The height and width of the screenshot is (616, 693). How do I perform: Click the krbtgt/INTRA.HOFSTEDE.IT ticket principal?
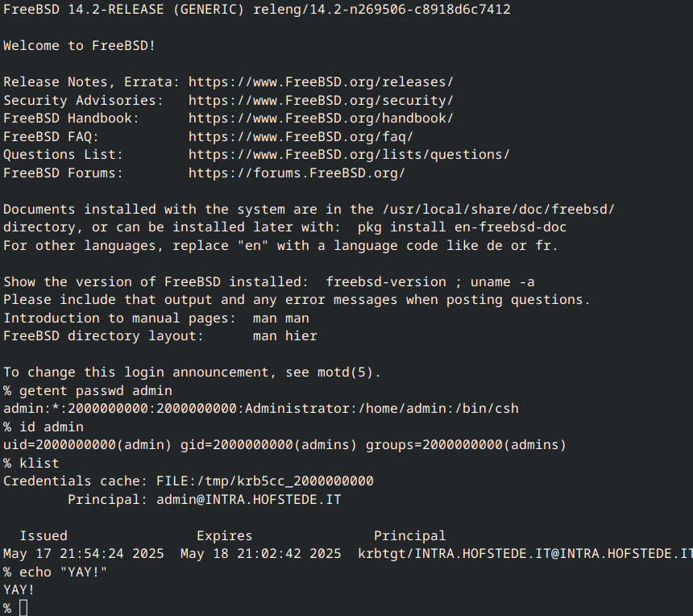pos(525,553)
